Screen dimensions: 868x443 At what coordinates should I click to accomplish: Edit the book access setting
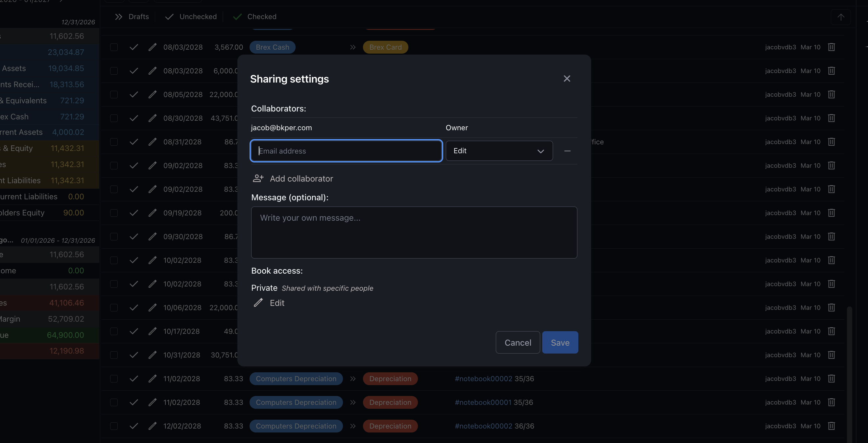269,303
